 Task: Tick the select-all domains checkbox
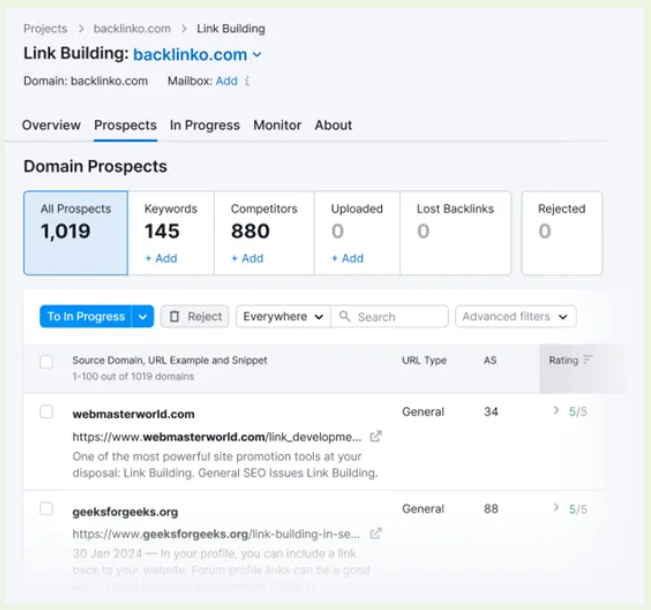coord(46,361)
